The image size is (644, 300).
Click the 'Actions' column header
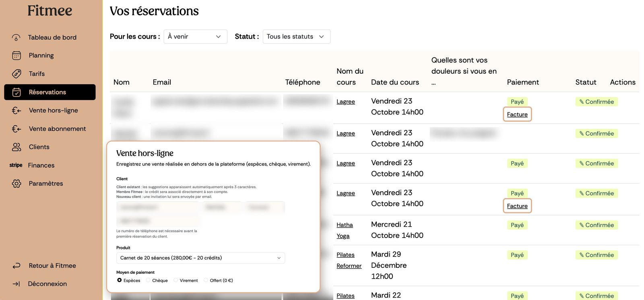click(x=623, y=82)
